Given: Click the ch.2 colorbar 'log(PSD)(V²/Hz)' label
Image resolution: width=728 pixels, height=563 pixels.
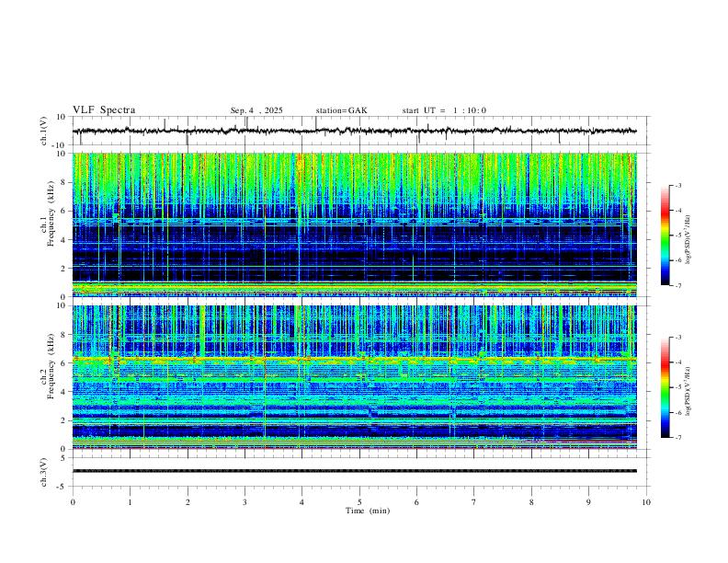Looking at the screenshot, I should pos(688,392).
